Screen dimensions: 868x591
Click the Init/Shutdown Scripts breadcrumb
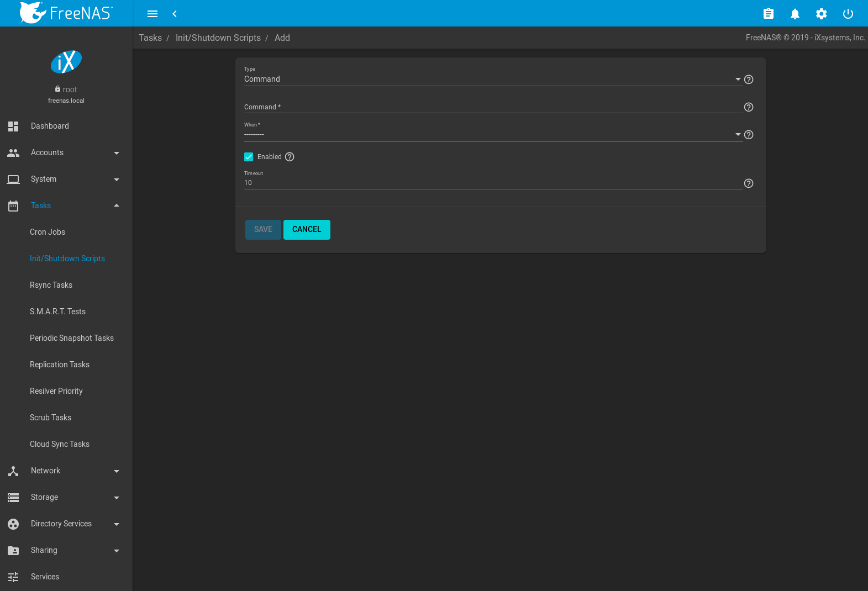point(218,38)
